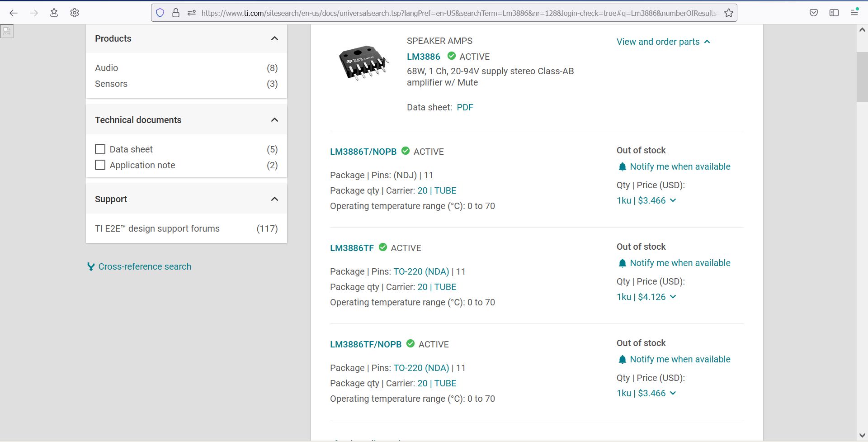Viewport: 868px width, 442px height.
Task: Toggle the browser sidebar icon
Action: pos(834,13)
